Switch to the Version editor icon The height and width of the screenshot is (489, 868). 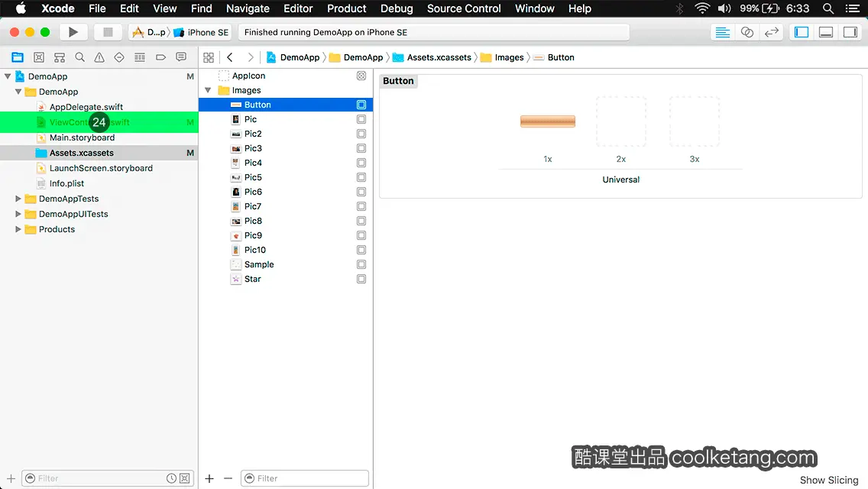(x=771, y=32)
